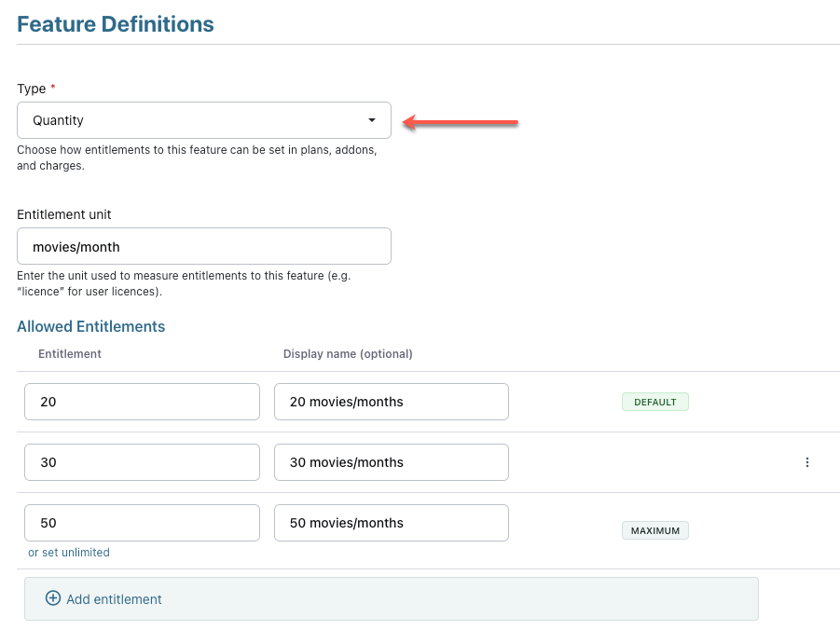Expand the Type dropdown caret arrow
The width and height of the screenshot is (840, 644).
click(372, 120)
